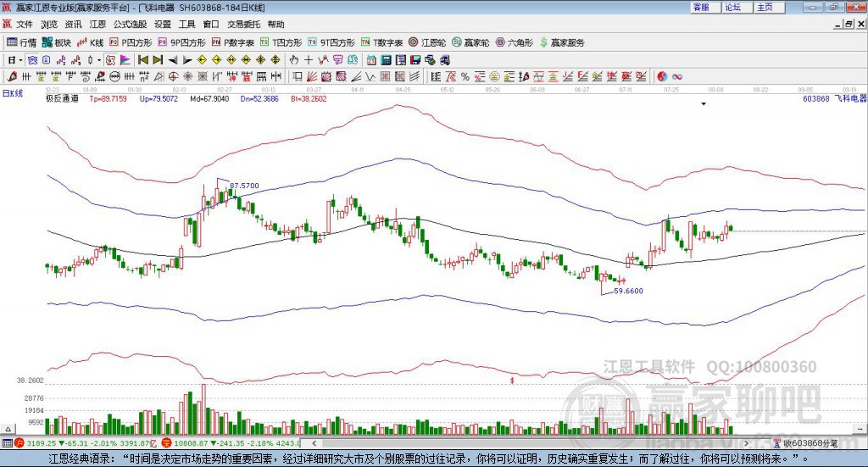Open the T数字表 tool
This screenshot has height=467, width=868.
click(382, 42)
